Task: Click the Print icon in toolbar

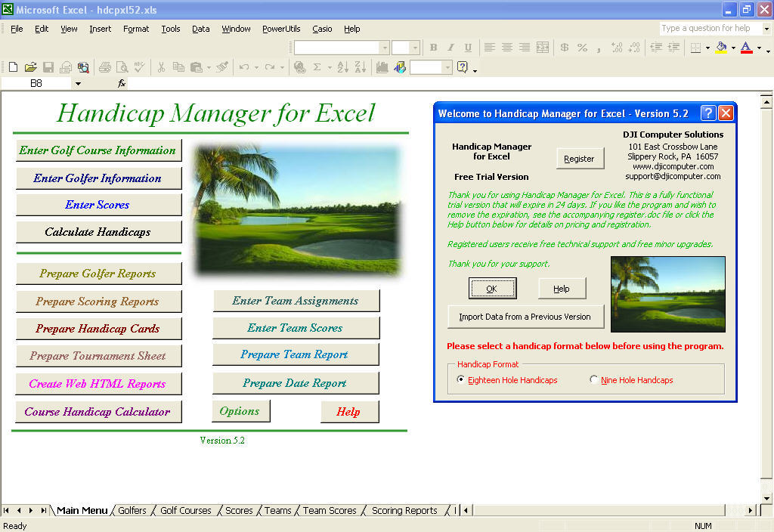Action: pyautogui.click(x=104, y=67)
